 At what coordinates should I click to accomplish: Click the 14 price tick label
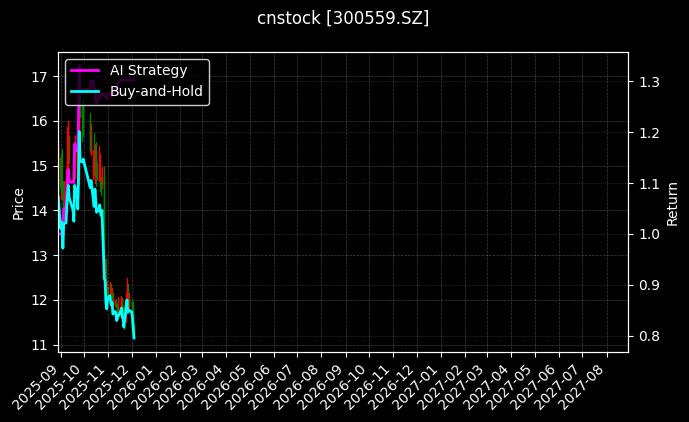point(40,211)
